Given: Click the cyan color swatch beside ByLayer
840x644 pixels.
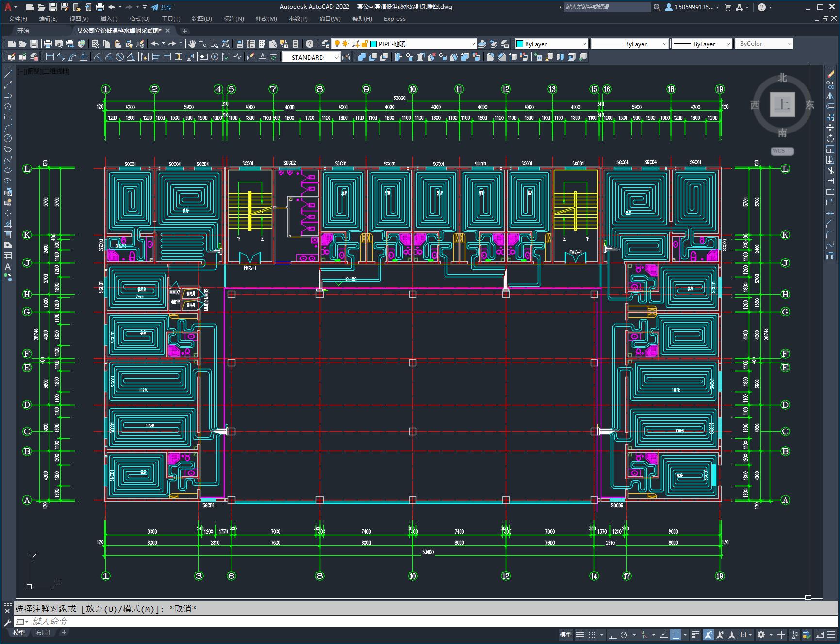Looking at the screenshot, I should pyautogui.click(x=520, y=44).
